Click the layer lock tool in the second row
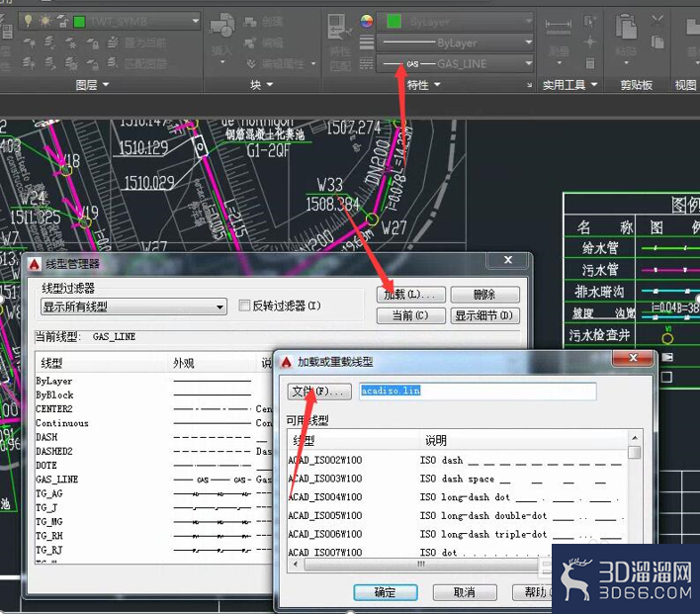 click(x=92, y=44)
